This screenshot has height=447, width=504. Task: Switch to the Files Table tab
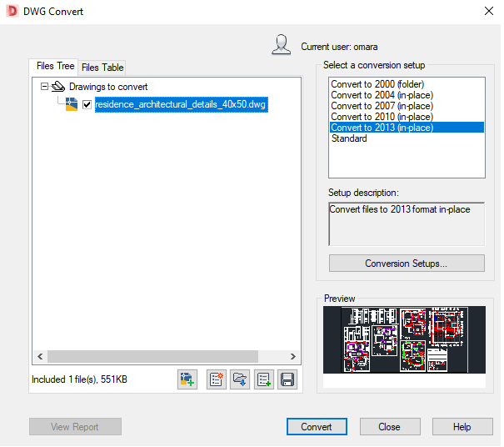pos(102,68)
